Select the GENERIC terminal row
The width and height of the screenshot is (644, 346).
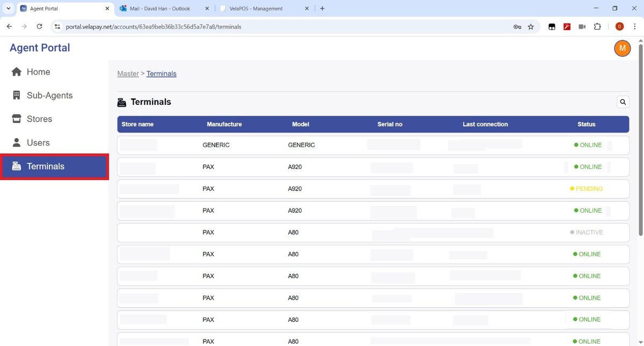pos(373,145)
